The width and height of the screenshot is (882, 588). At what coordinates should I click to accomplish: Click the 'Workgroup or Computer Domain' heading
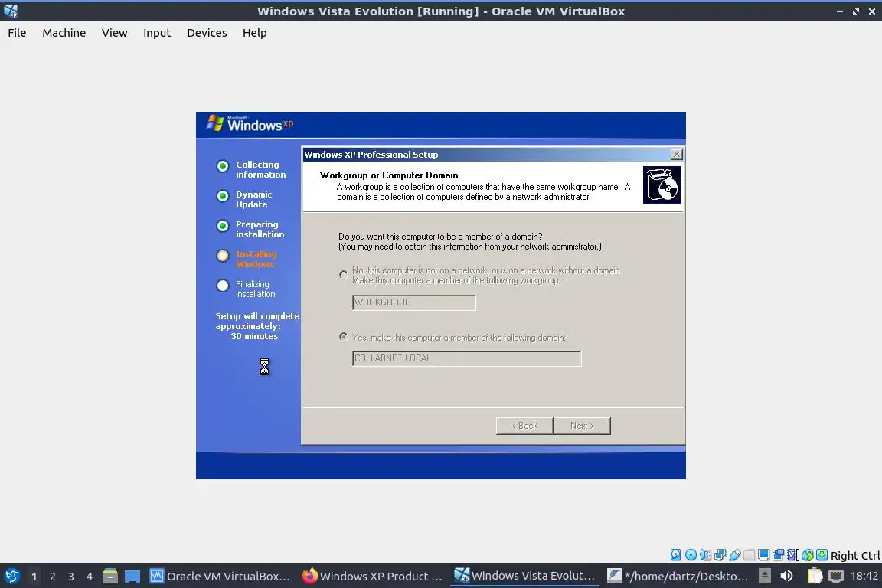389,175
